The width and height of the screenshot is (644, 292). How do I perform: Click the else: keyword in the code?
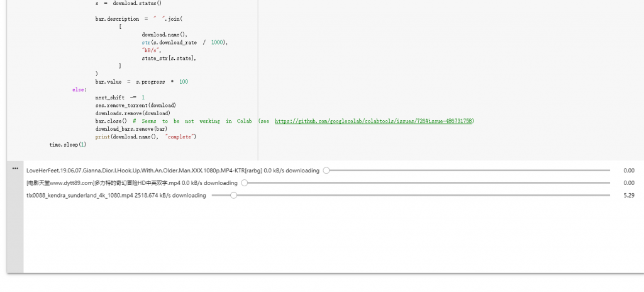pyautogui.click(x=79, y=89)
